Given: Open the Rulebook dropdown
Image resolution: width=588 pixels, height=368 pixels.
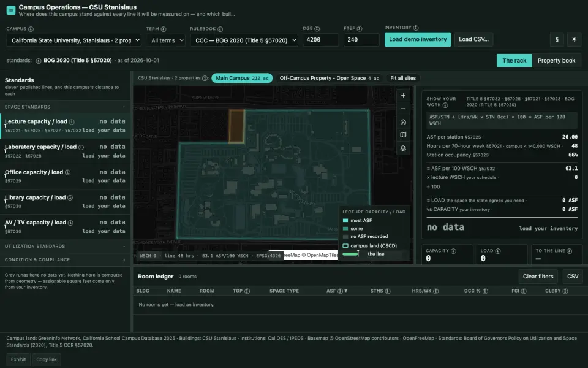Looking at the screenshot, I should pos(244,40).
